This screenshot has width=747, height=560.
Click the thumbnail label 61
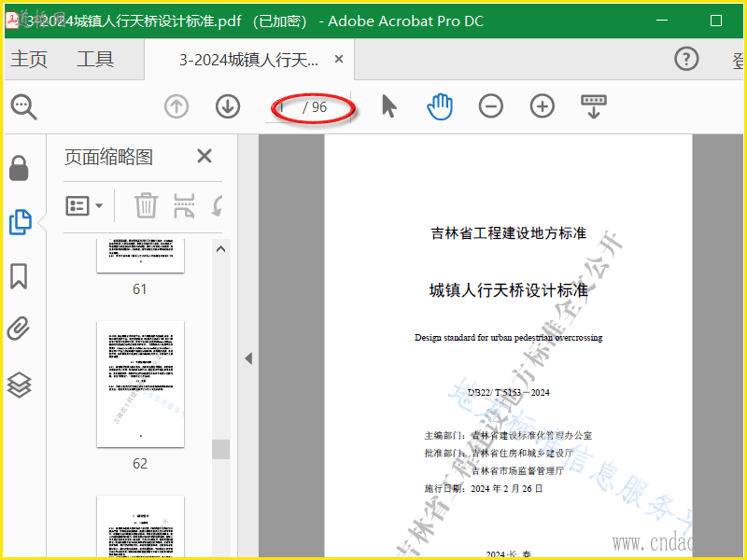[x=139, y=289]
